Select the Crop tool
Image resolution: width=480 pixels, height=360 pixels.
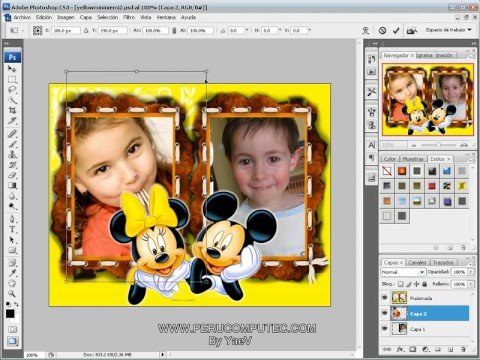tap(12, 110)
